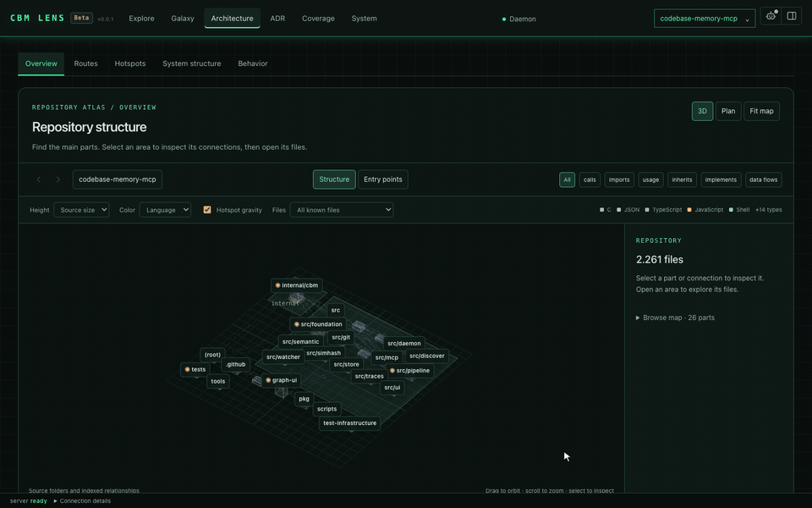Click the internal/cbm hotspot dot
812x508 pixels.
point(278,285)
